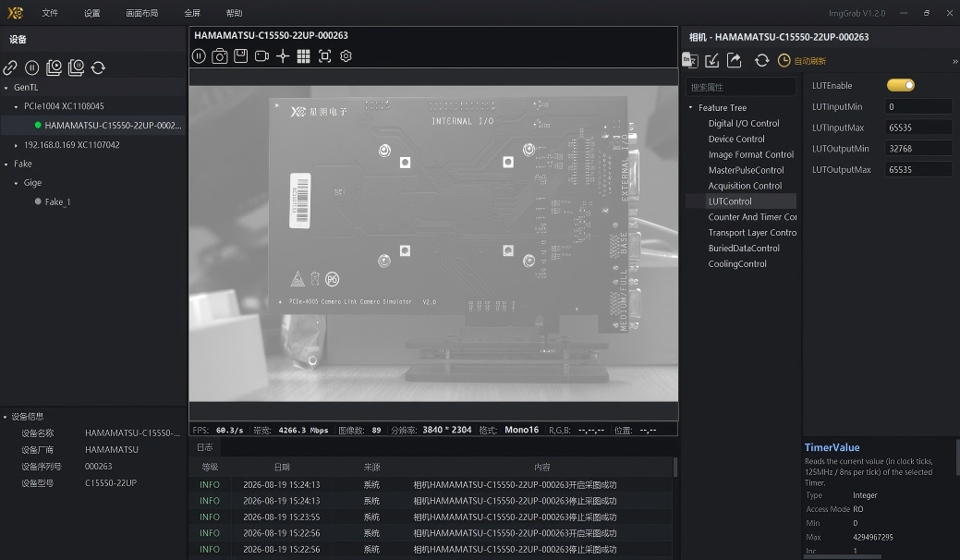Import camera parameters icon
Image resolution: width=960 pixels, height=560 pixels.
[711, 60]
